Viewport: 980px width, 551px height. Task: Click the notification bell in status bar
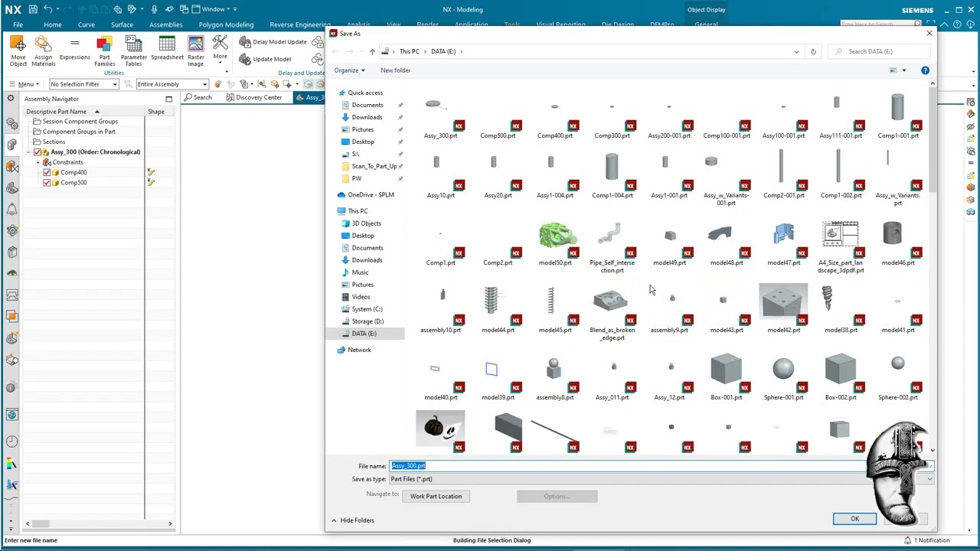[907, 540]
